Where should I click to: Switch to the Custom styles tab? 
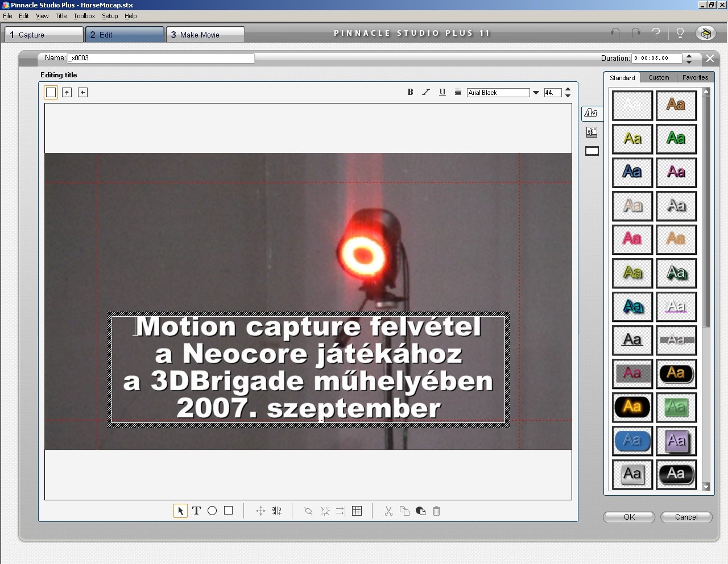pyautogui.click(x=658, y=77)
